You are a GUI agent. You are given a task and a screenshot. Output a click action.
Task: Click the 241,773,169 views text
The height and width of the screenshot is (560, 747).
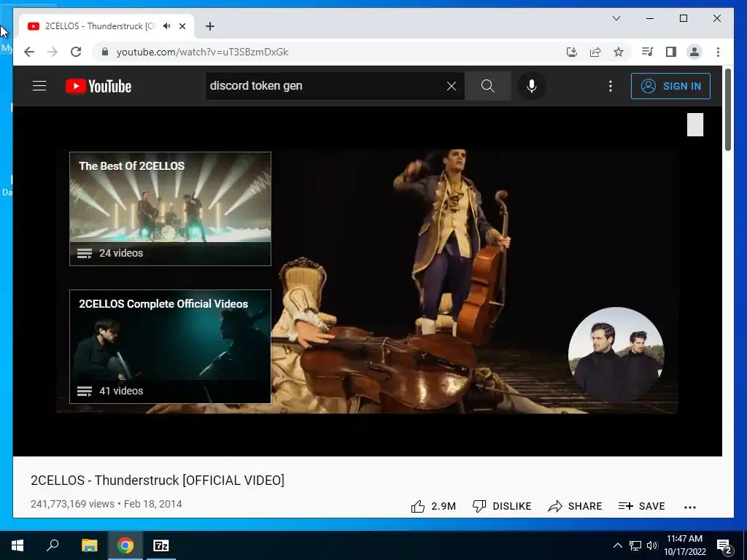pyautogui.click(x=72, y=504)
